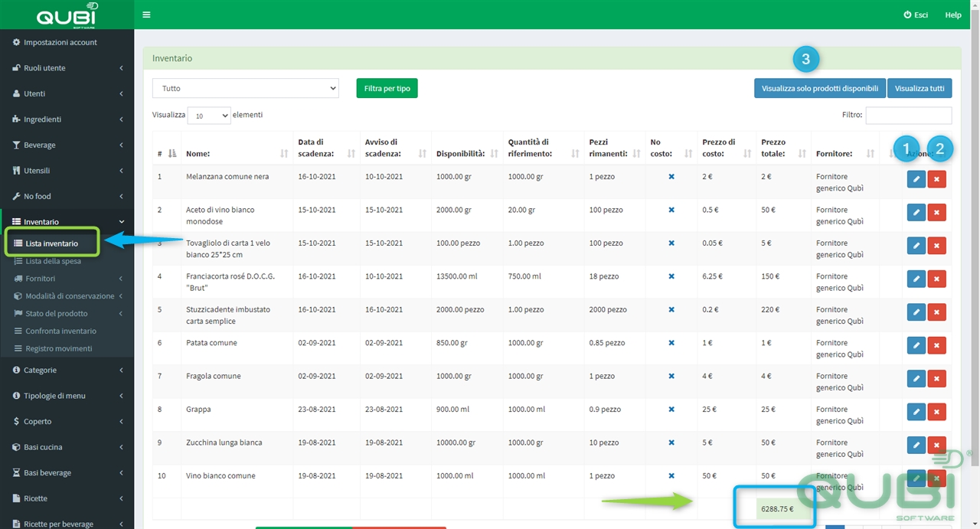Expand the Utensili sidebar section
Screen dimensions: 980x529
click(67, 171)
